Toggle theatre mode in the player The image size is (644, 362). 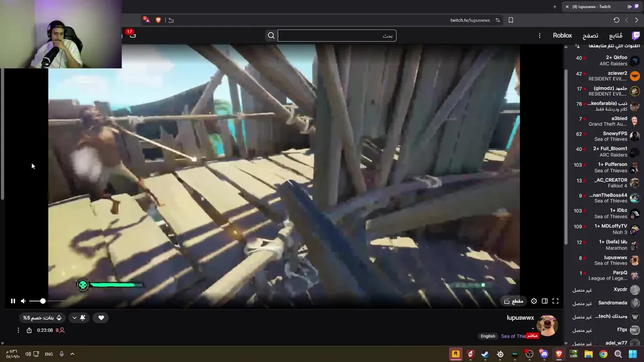tap(545, 301)
